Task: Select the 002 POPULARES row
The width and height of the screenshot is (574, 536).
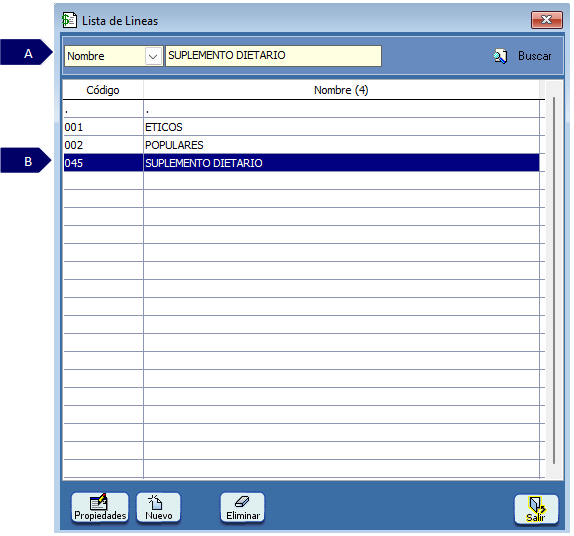Action: (301, 145)
